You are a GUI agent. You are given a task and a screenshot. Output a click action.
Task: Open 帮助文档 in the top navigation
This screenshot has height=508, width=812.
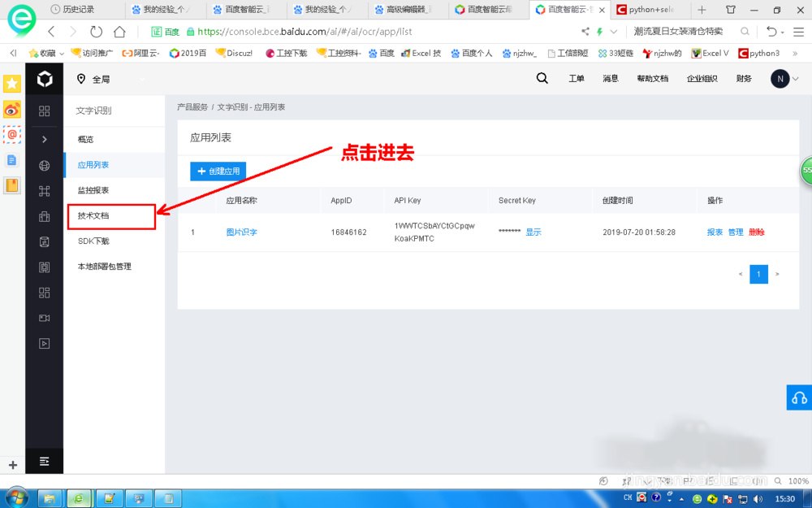point(653,79)
